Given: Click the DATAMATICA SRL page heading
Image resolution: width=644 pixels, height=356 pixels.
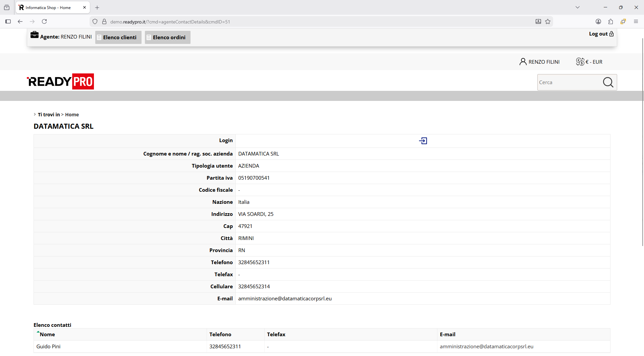Looking at the screenshot, I should coord(63,126).
